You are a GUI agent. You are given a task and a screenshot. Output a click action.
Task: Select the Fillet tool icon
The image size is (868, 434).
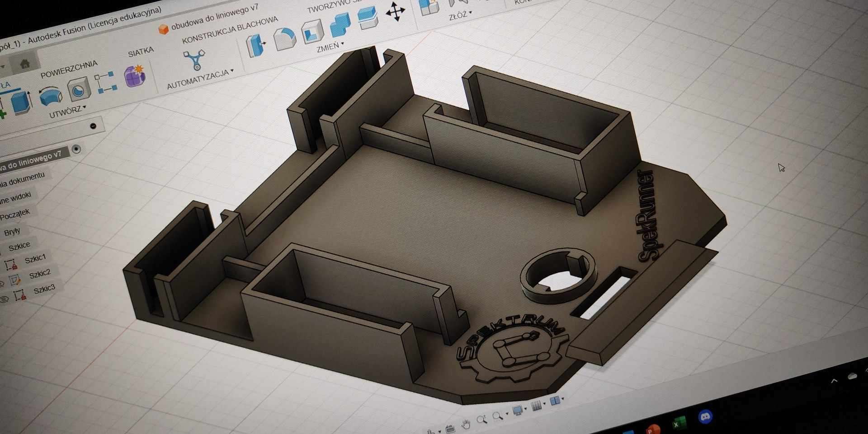(284, 39)
